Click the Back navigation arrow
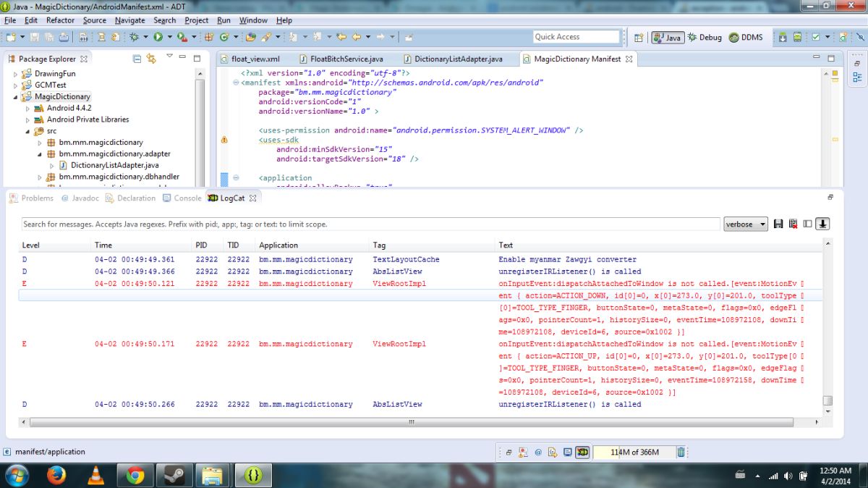This screenshot has height=488, width=868. (x=357, y=36)
